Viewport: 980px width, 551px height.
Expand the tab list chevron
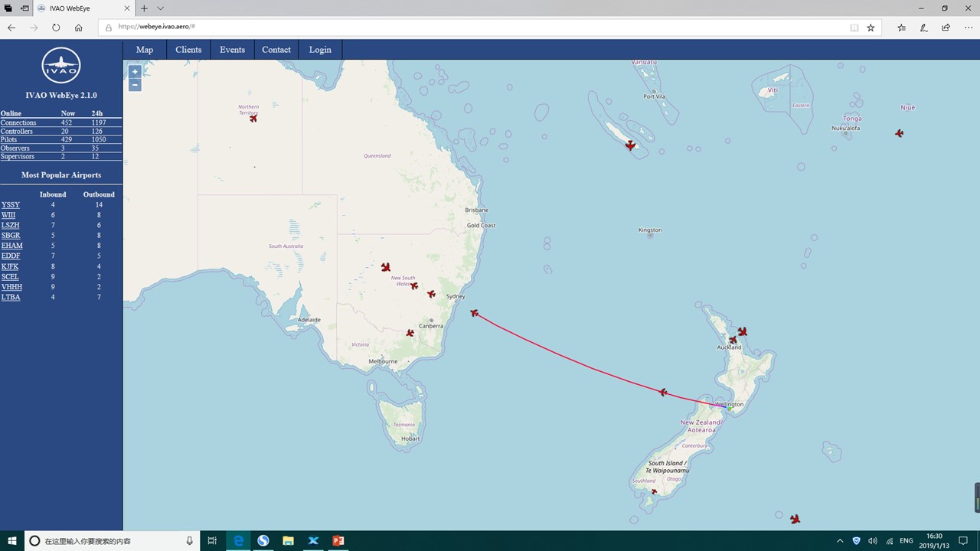click(x=160, y=8)
